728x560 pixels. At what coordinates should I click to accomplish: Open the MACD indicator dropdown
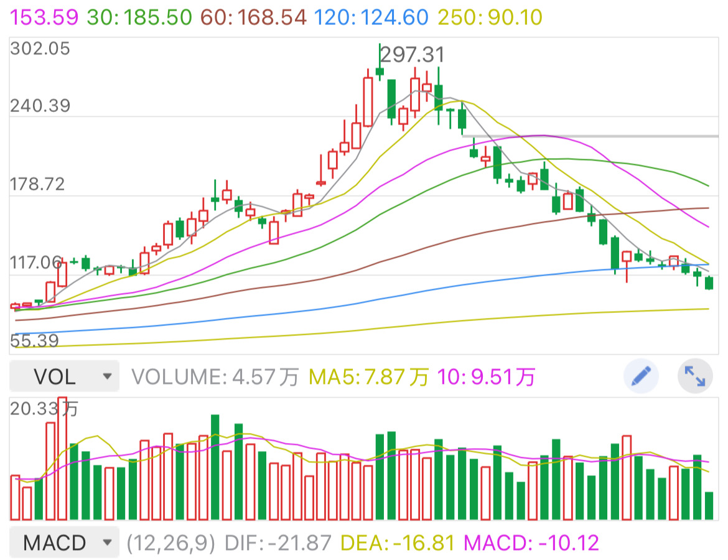[x=65, y=542]
